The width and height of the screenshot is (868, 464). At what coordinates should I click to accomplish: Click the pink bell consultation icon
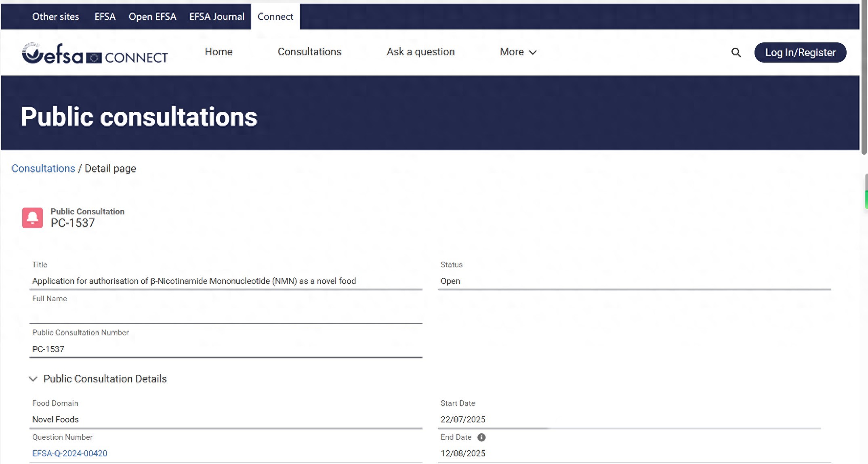[32, 218]
